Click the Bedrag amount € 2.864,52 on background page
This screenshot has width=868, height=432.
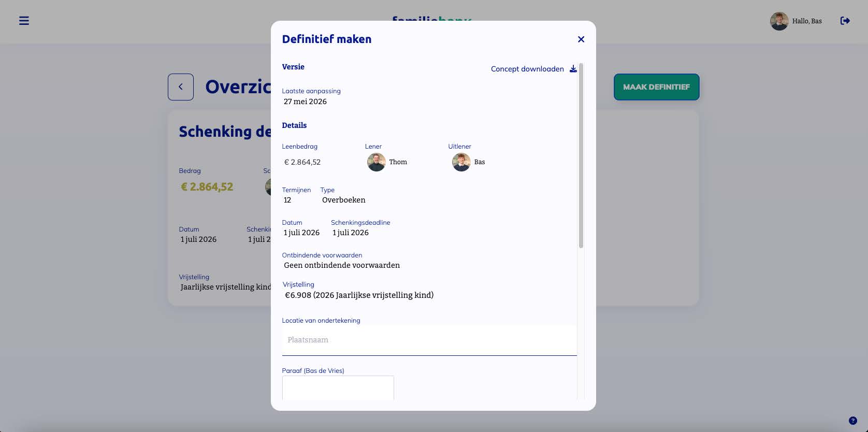point(207,187)
